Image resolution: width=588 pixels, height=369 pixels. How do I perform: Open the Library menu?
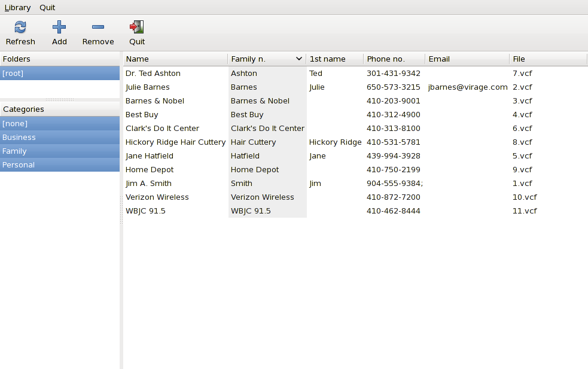click(17, 8)
